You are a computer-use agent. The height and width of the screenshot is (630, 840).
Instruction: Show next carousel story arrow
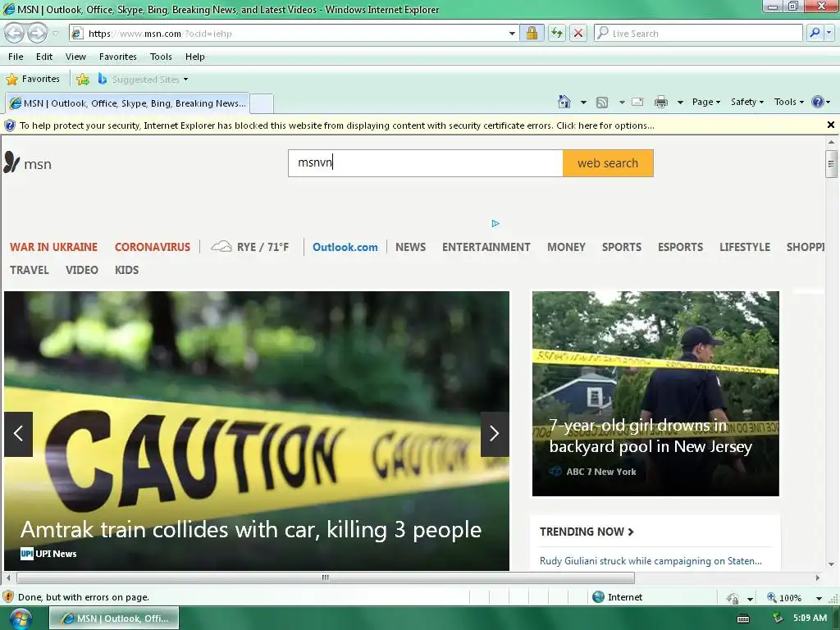(495, 434)
